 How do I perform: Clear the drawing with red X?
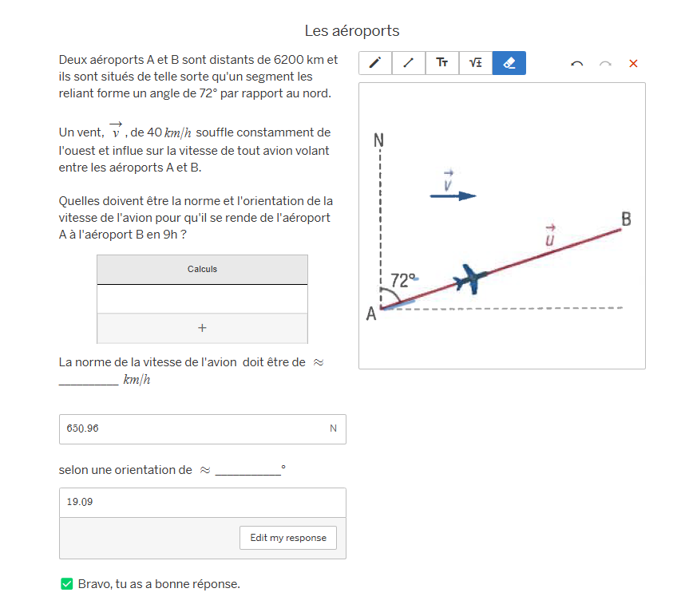coord(633,64)
